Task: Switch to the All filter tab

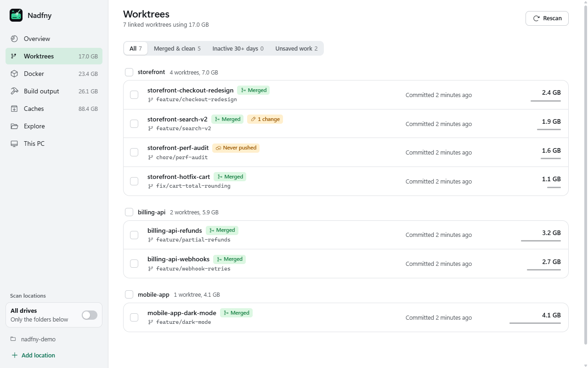Action: pyautogui.click(x=136, y=48)
